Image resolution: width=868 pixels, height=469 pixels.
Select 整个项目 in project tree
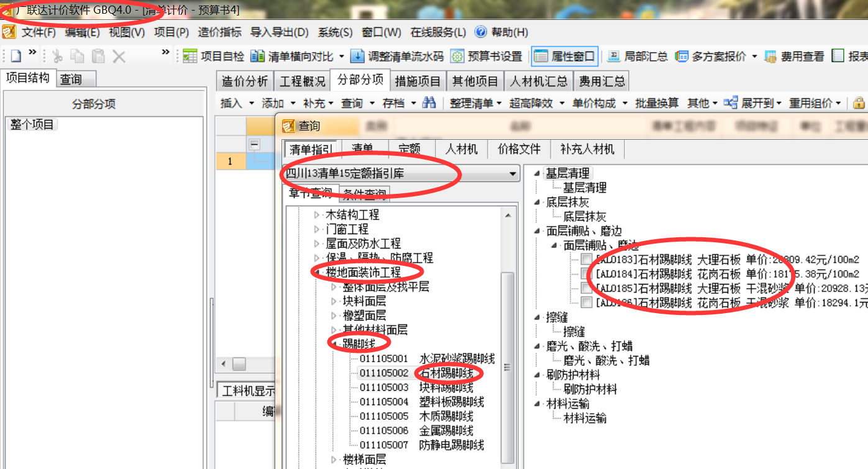[32, 125]
